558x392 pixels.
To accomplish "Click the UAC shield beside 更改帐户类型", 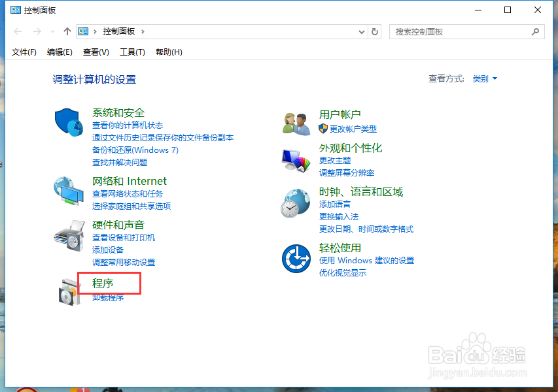I will (x=323, y=129).
